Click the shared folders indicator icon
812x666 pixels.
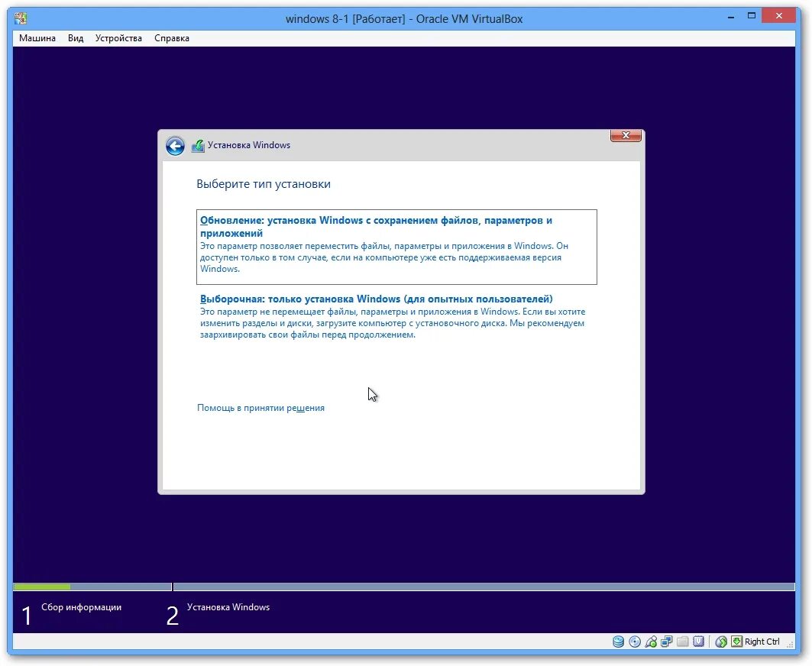click(x=683, y=642)
